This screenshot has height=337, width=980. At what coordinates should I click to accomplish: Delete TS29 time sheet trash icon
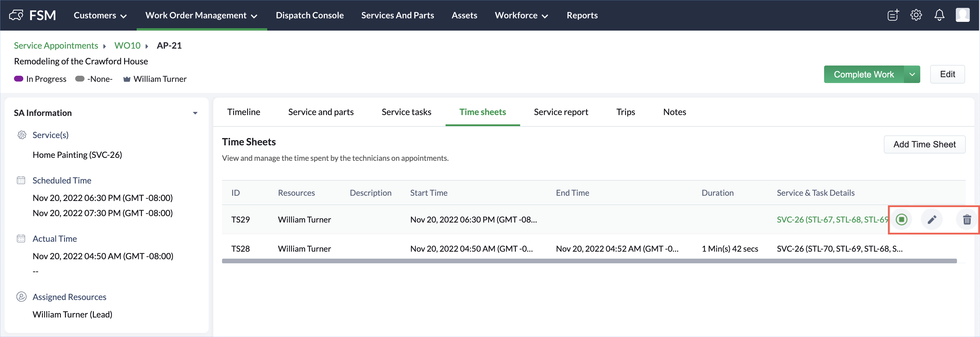967,219
